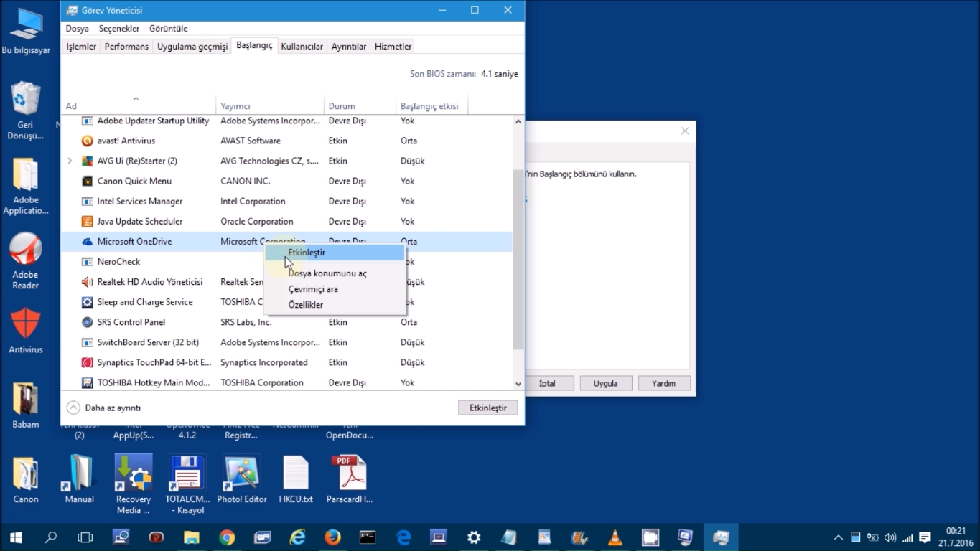Open Google Chrome from the taskbar
This screenshot has height=551, width=980.
tap(227, 537)
